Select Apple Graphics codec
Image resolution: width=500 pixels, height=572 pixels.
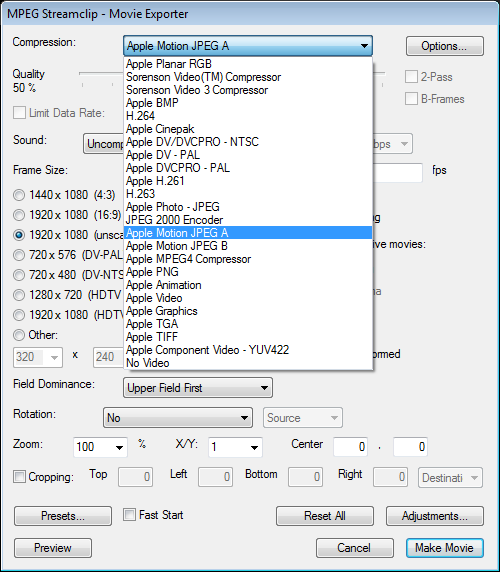[248, 311]
